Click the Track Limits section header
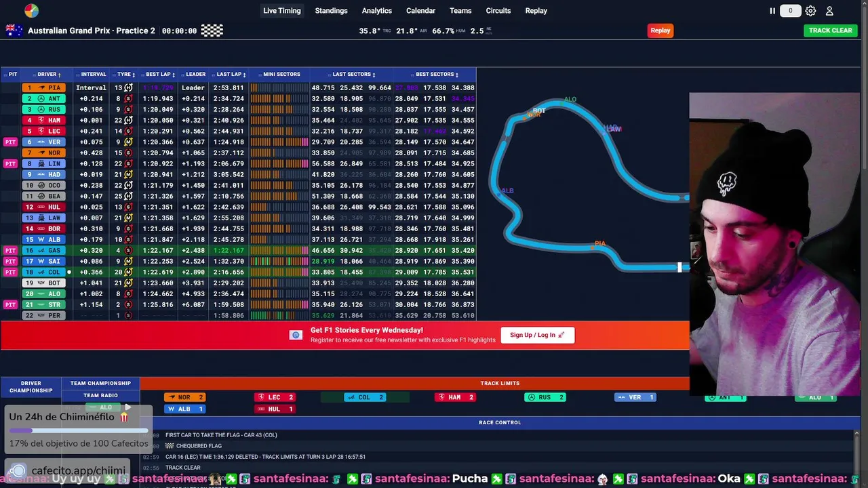The image size is (868, 488). pos(500,384)
